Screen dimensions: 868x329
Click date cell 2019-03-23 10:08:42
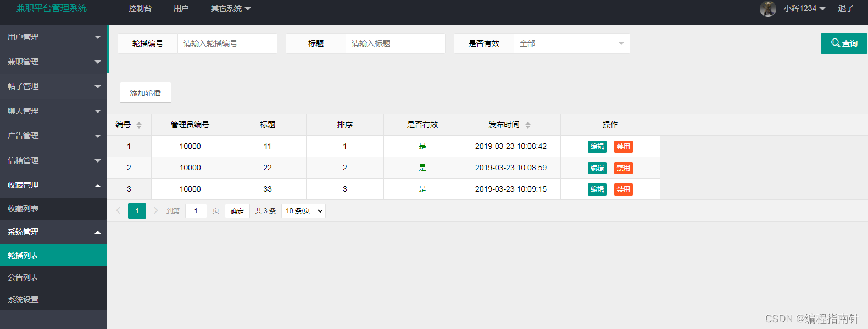(x=511, y=146)
